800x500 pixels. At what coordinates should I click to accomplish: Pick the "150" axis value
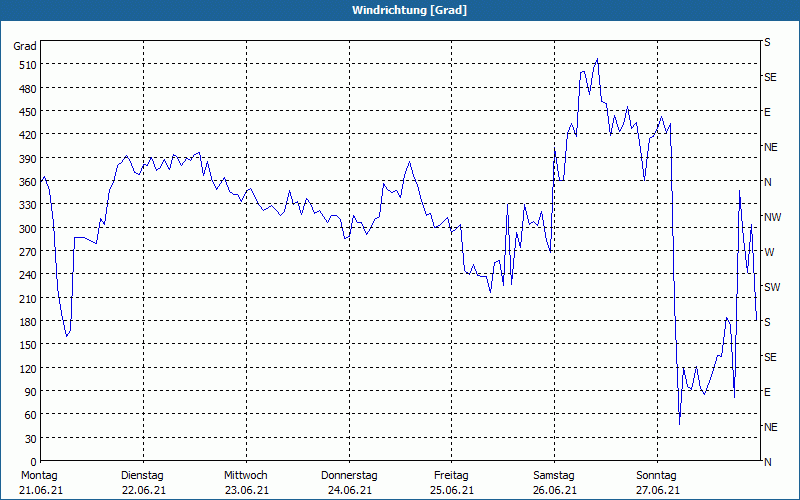coord(28,345)
